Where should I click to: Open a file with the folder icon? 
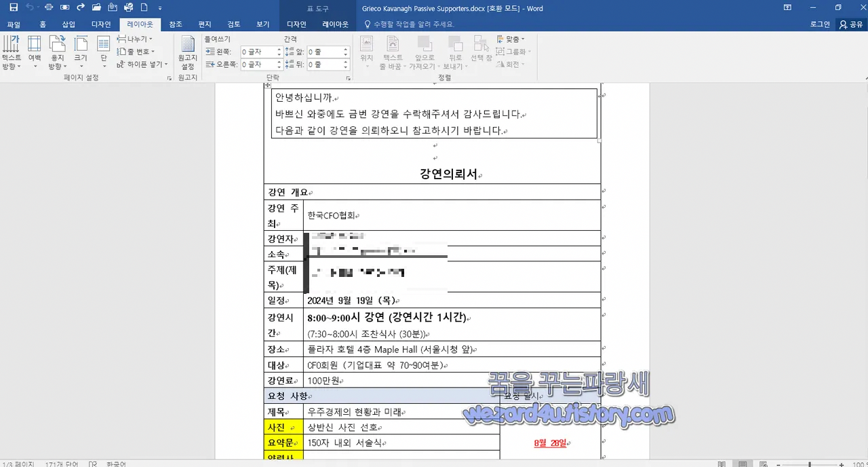[96, 7]
